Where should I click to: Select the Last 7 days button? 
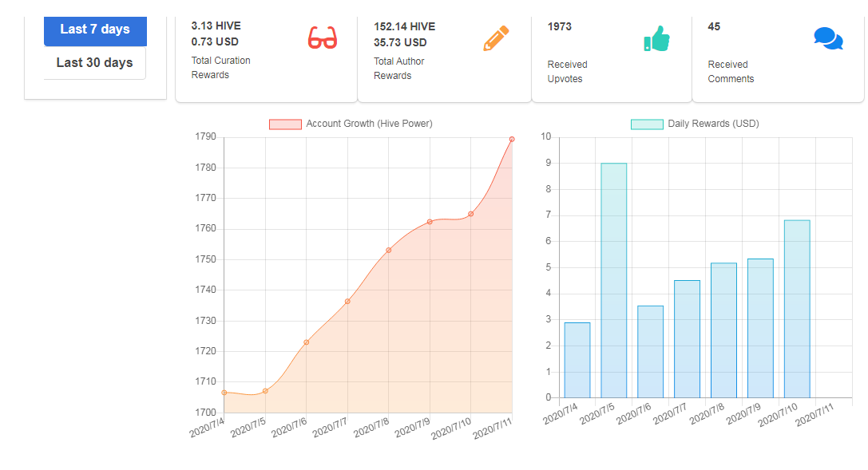(x=95, y=31)
